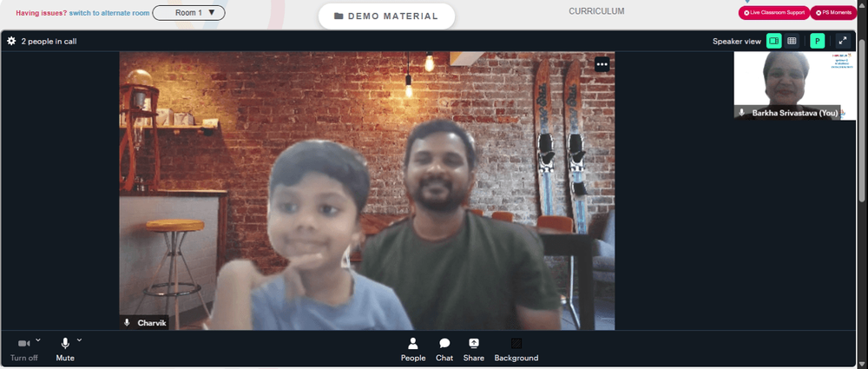Click the 'Having issues?' text
This screenshot has height=369, width=868.
click(x=41, y=13)
